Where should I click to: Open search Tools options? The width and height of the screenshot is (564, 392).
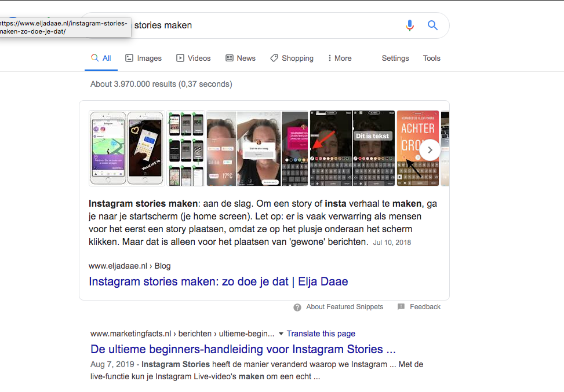coord(432,58)
